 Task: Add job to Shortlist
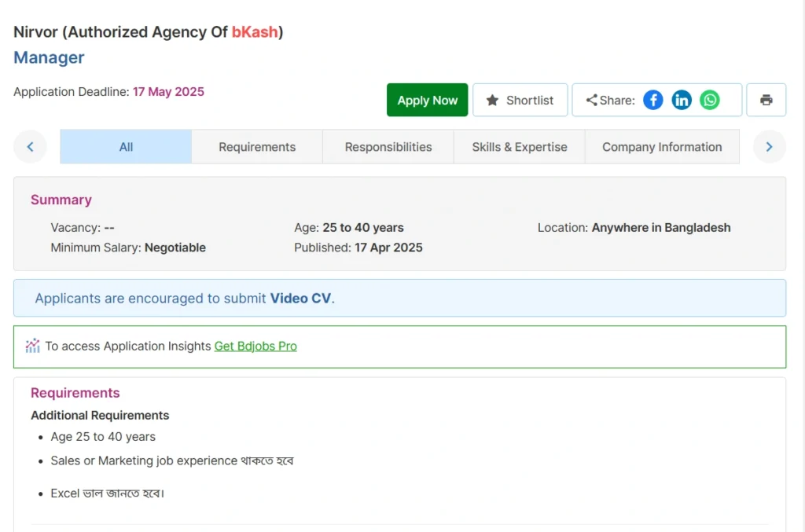520,100
